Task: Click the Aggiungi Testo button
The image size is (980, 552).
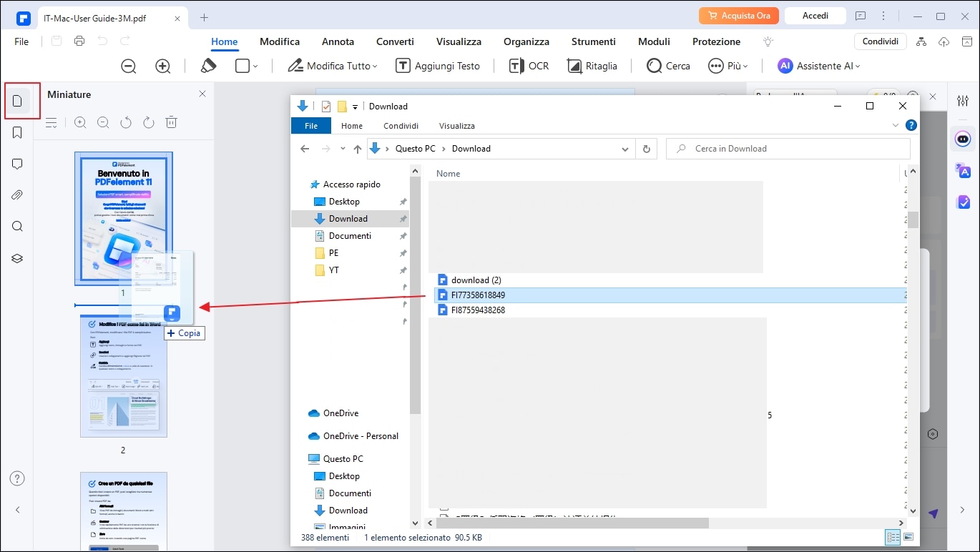Action: click(438, 66)
